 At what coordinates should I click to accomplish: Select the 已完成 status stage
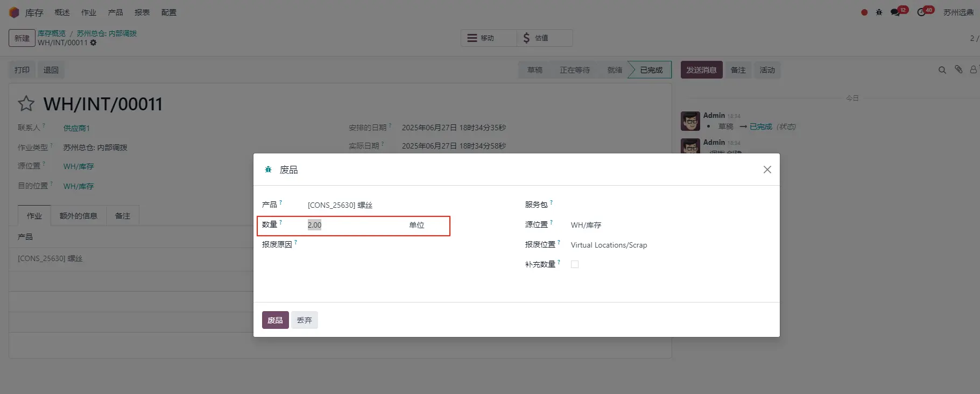651,70
